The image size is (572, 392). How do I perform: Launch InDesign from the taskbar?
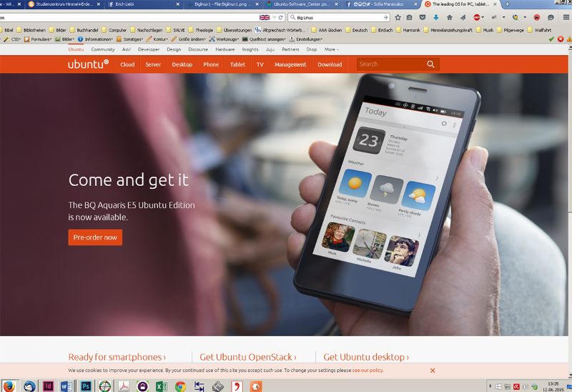48,386
